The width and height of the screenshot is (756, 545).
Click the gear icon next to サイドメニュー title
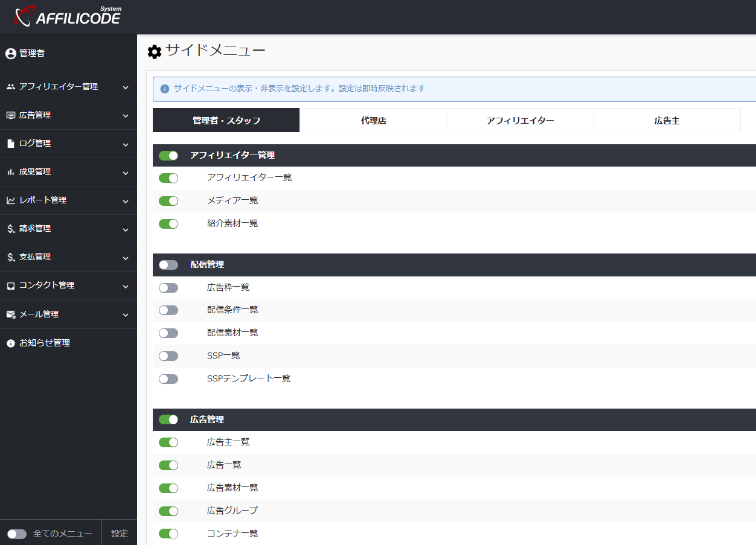click(154, 51)
